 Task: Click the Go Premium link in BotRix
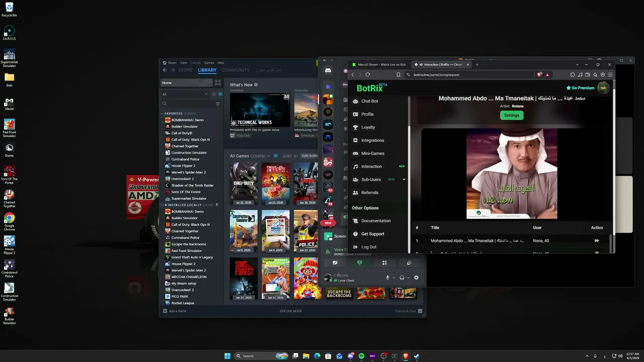580,88
